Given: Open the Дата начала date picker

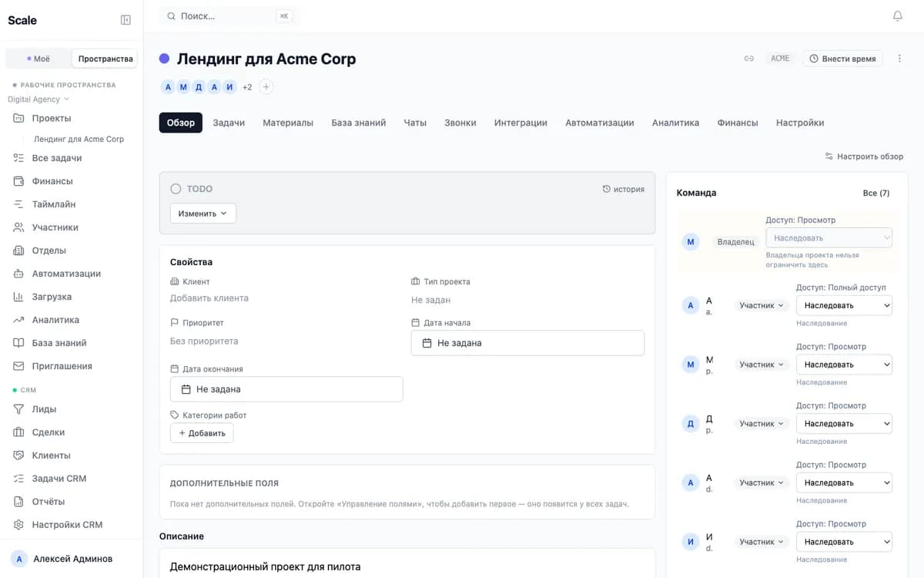Looking at the screenshot, I should tap(527, 343).
